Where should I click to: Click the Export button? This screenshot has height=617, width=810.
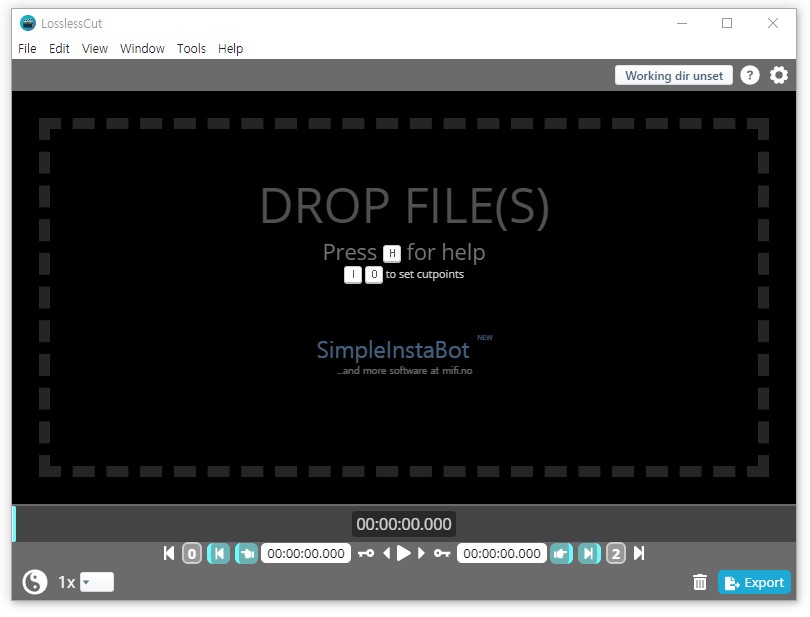754,582
